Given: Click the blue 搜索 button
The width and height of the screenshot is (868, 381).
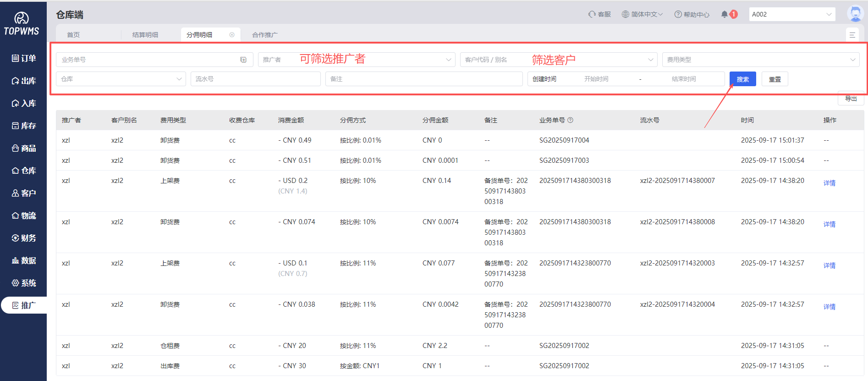Looking at the screenshot, I should click(x=742, y=79).
